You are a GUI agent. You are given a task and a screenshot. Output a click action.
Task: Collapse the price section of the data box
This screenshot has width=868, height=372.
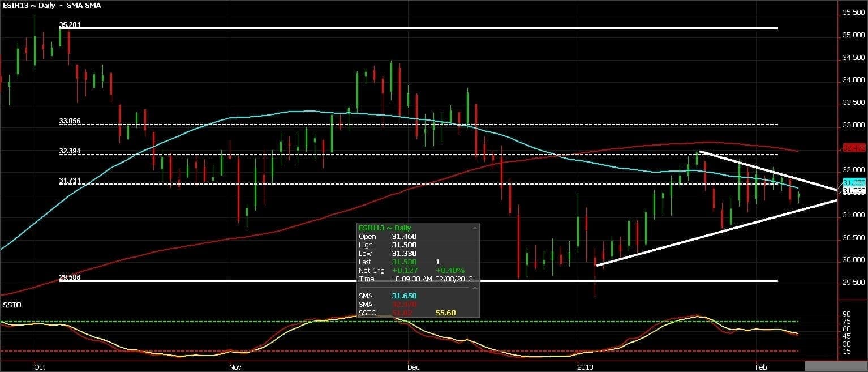click(475, 227)
